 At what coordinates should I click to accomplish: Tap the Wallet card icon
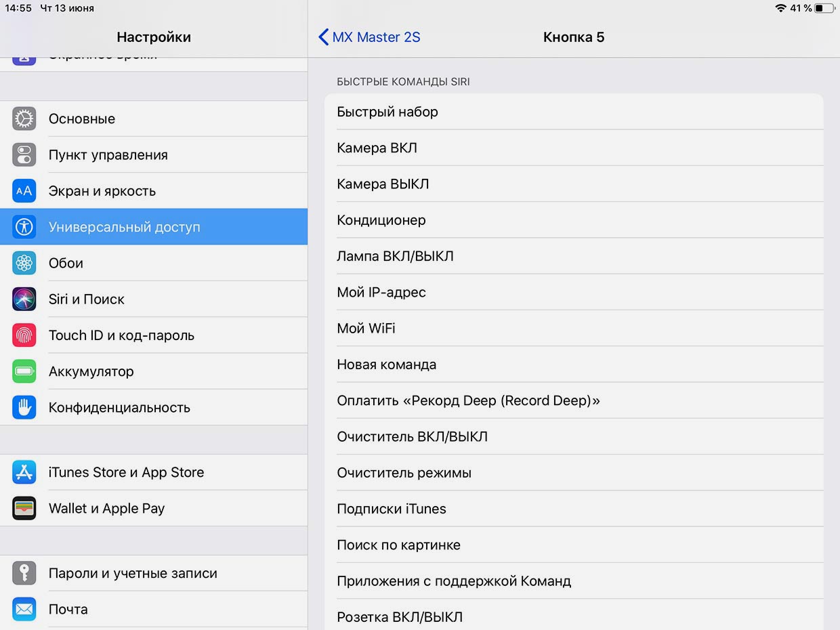(24, 509)
